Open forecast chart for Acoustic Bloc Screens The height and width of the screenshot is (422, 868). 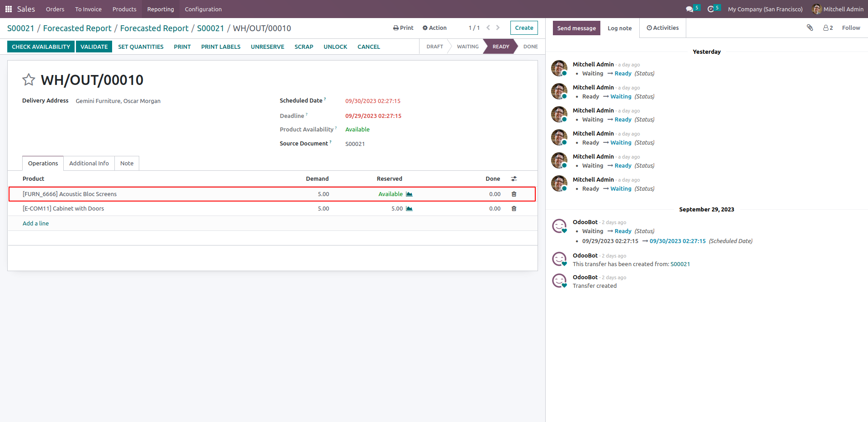point(409,194)
